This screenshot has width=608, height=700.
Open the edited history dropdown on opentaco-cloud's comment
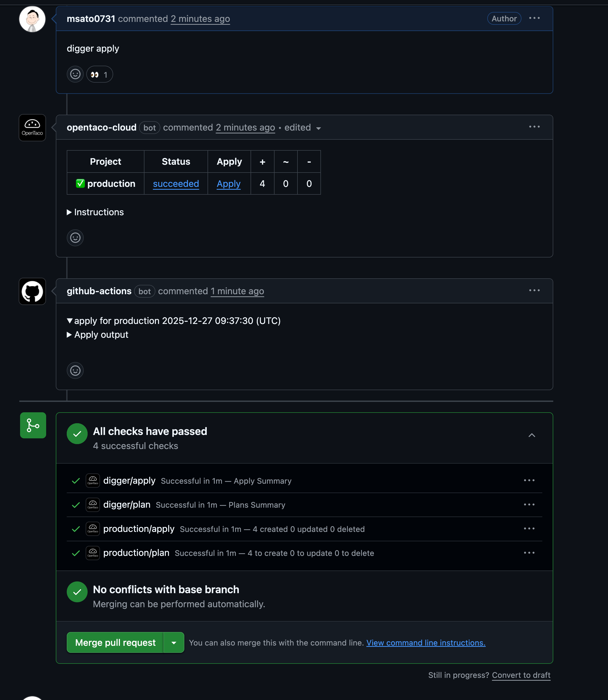coord(319,128)
